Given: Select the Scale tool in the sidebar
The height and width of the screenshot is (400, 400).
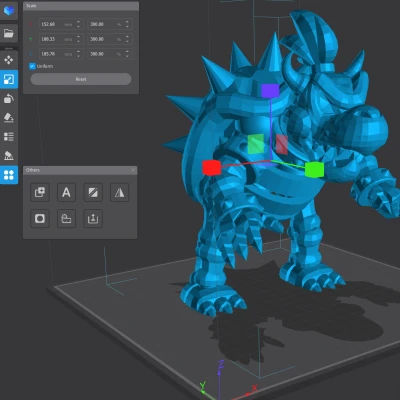Looking at the screenshot, I should coord(9,79).
